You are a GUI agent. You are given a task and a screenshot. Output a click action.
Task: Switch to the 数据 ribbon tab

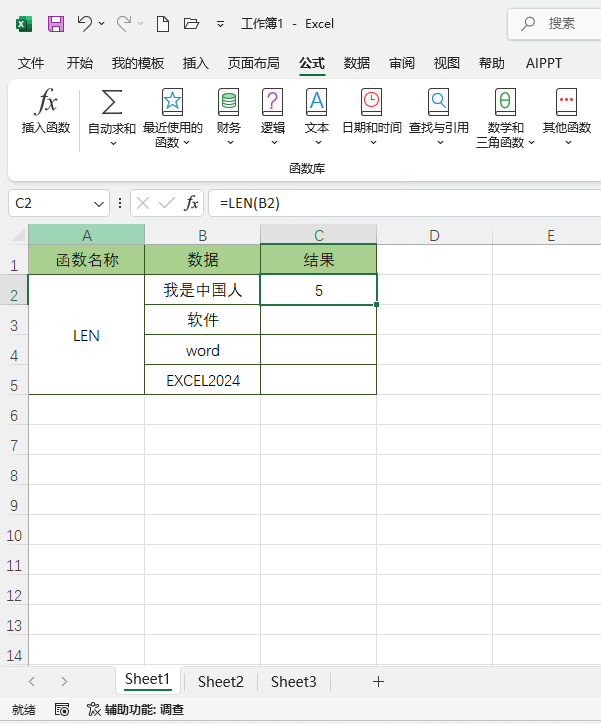(x=357, y=63)
